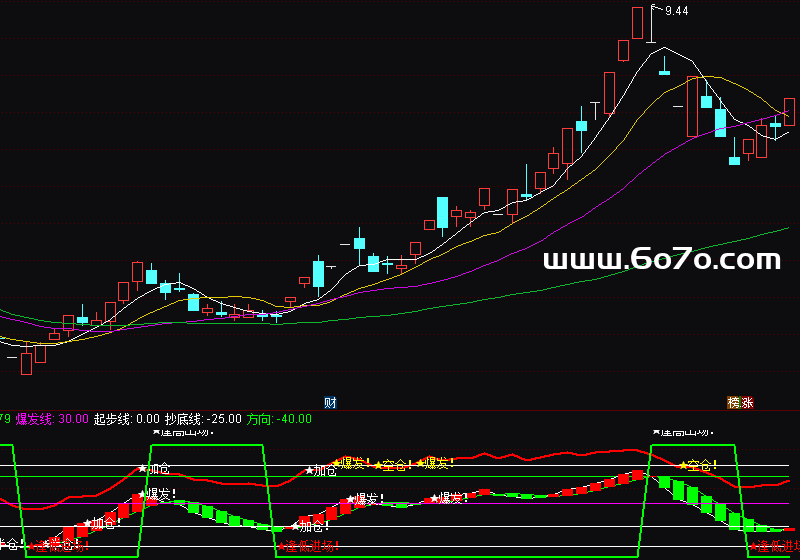This screenshot has width=800, height=560.
Task: Click the red 逢低进场! signal at the bottom right
Action: pyautogui.click(x=773, y=547)
